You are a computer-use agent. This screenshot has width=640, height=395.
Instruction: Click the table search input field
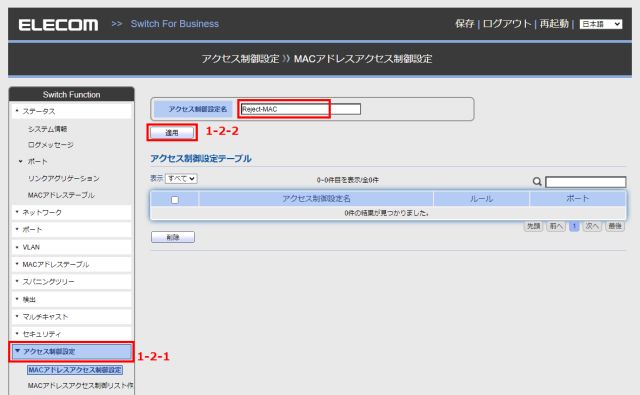[x=586, y=182]
